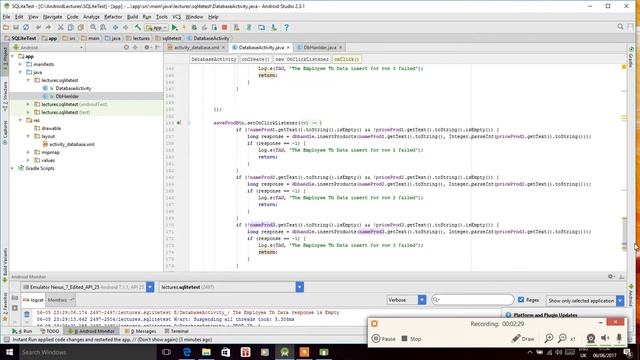
Task: Zoom out with the recorder magnifier minus
Action: [x=562, y=338]
